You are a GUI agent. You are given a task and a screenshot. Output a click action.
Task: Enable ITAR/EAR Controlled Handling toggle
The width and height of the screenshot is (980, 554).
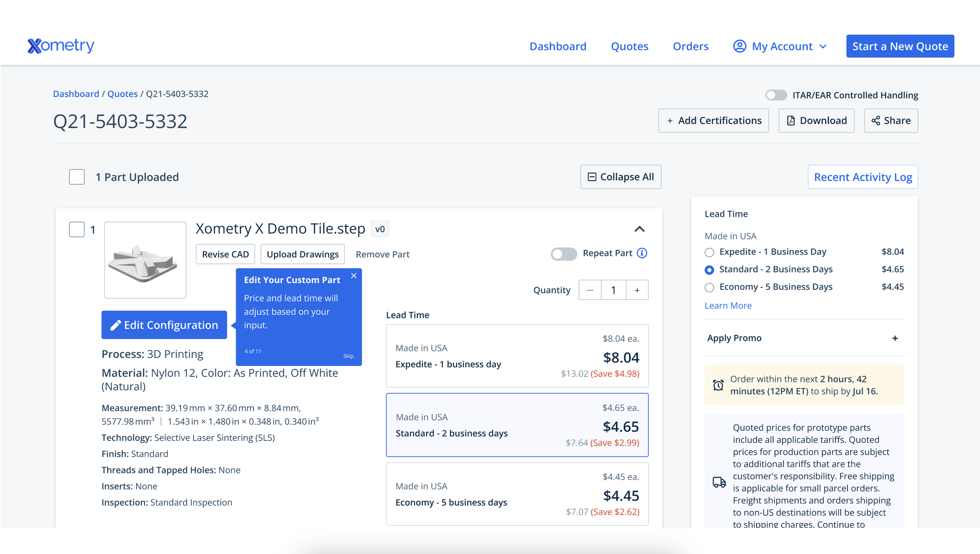coord(776,95)
